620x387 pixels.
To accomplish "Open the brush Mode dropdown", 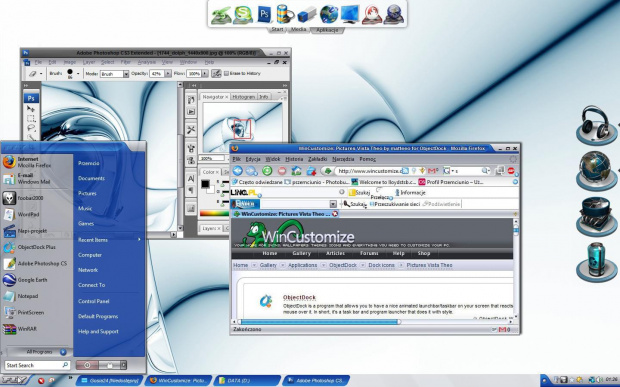I will coord(115,74).
